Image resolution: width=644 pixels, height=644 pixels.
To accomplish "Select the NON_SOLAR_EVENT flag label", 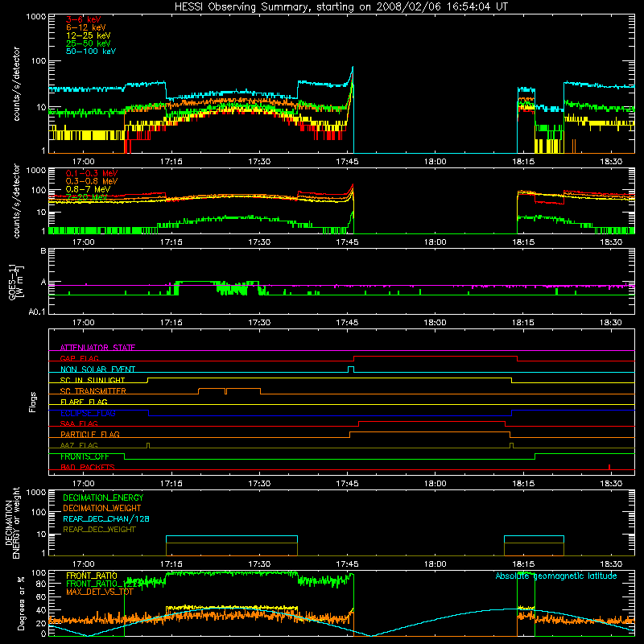I will coord(97,369).
